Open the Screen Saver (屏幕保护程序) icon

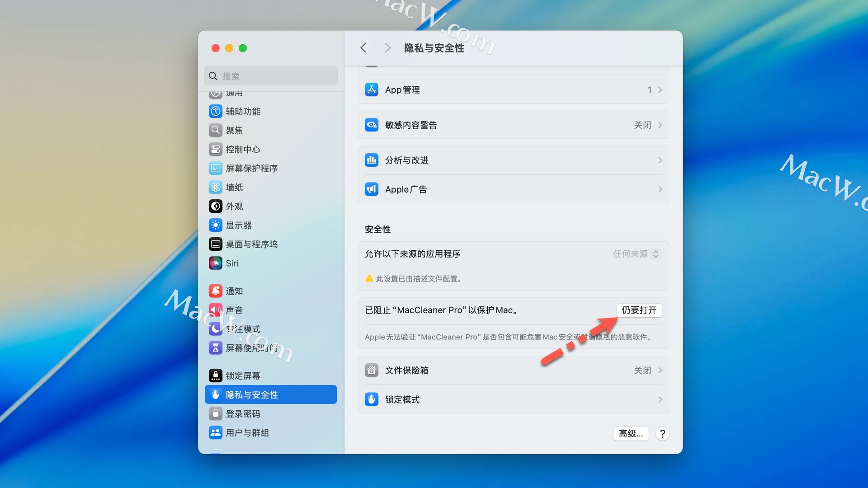click(216, 168)
